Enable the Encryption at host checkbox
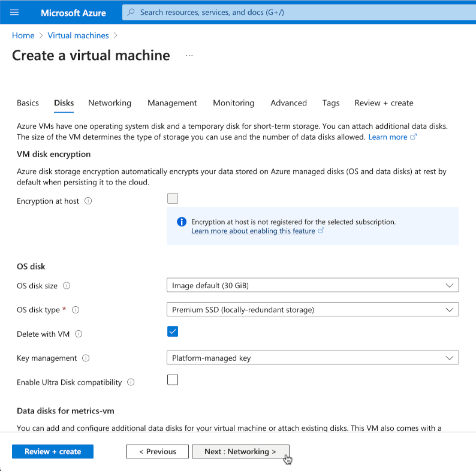The height and width of the screenshot is (471, 476). tap(173, 199)
